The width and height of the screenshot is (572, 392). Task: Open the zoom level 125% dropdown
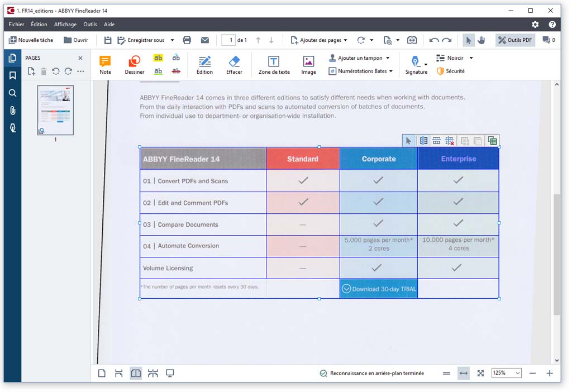click(506, 373)
